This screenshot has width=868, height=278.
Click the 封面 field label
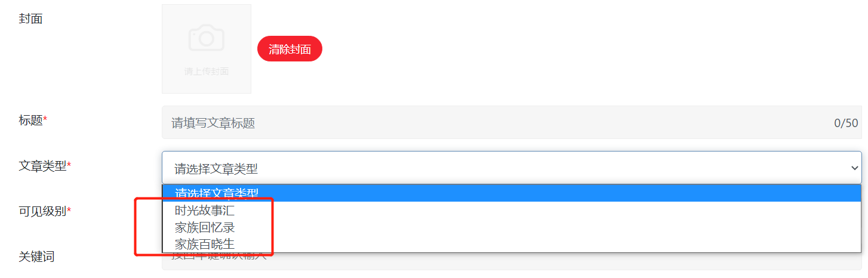[x=30, y=18]
